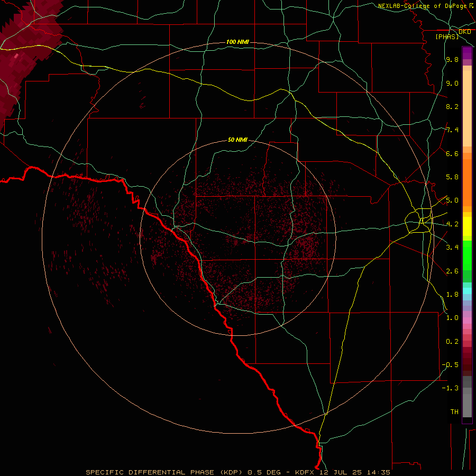
Task: Select the 7.4 value on the scale
Action: coord(452,130)
